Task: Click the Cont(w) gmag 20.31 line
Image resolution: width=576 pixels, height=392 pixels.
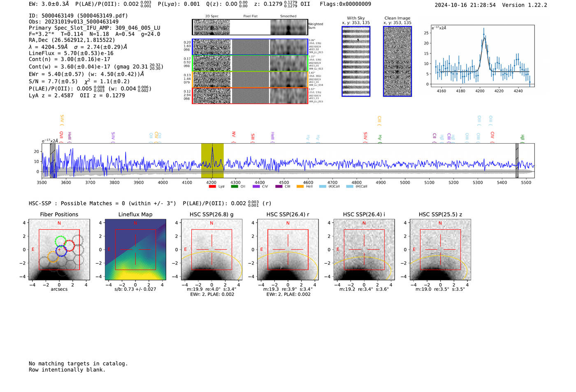Action: [x=96, y=67]
